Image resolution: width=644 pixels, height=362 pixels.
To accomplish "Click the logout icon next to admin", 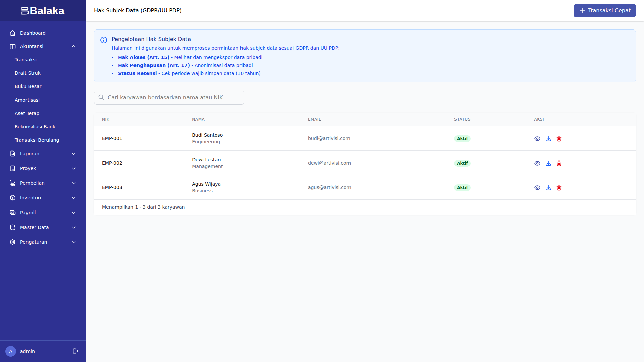I will click(x=75, y=351).
